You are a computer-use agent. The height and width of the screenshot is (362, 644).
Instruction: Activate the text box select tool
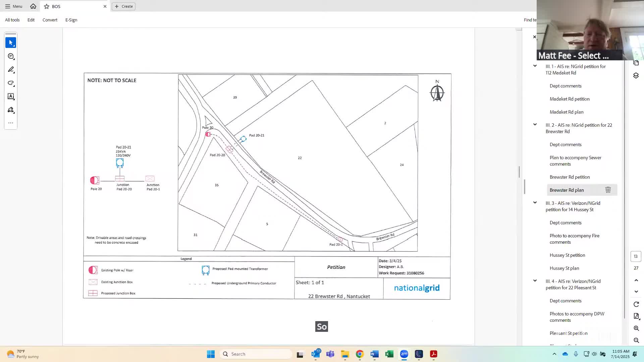point(11,97)
